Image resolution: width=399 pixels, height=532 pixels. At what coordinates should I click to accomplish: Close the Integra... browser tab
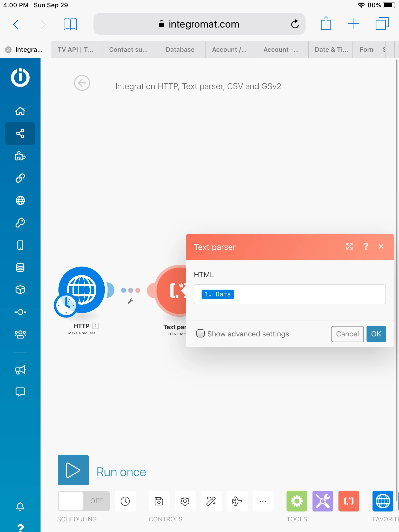(8, 50)
